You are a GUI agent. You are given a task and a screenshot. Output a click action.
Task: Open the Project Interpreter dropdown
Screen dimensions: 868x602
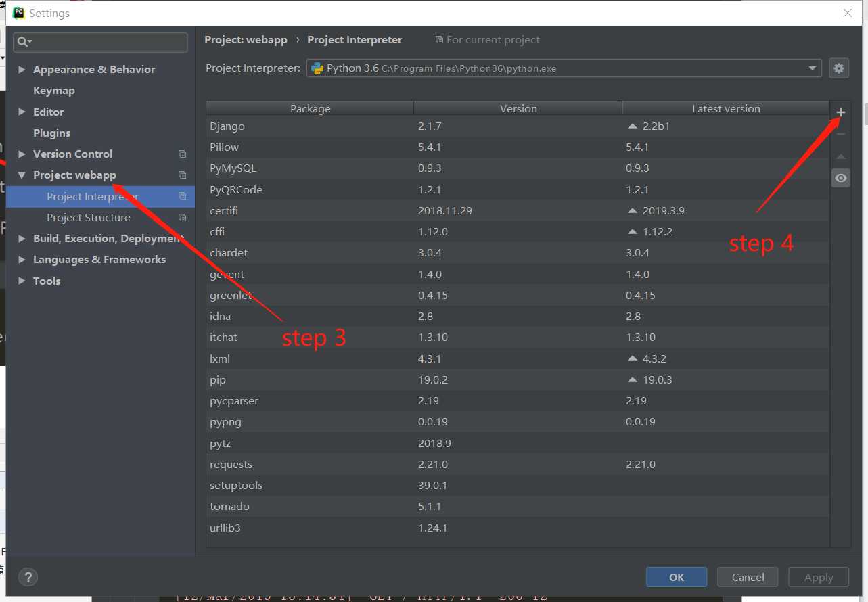[x=813, y=68]
